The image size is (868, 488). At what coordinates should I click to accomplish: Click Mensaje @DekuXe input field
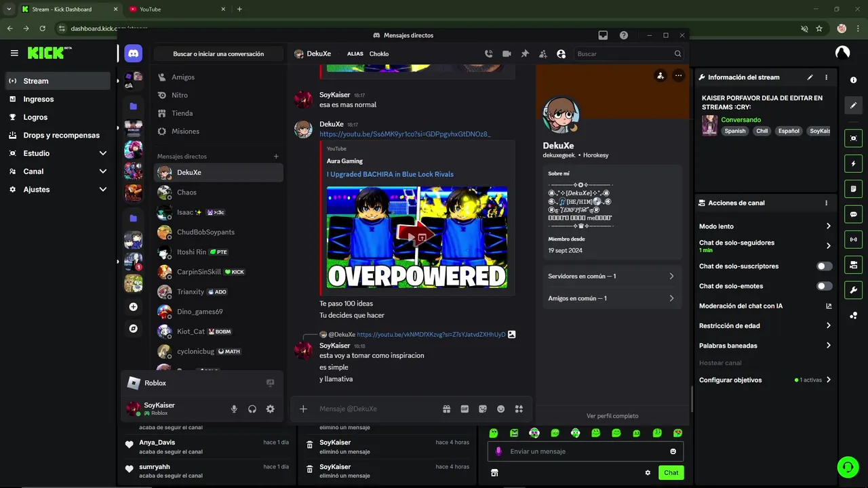375,409
